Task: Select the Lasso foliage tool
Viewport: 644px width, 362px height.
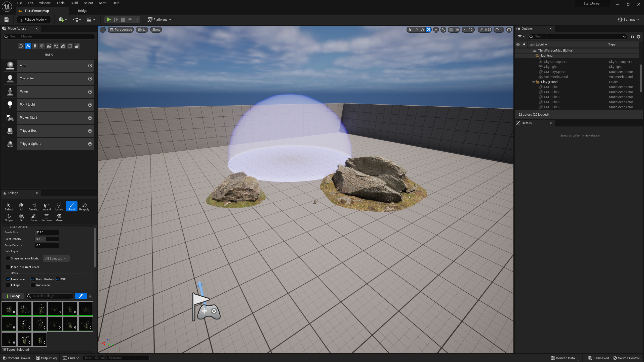Action: pyautogui.click(x=59, y=206)
